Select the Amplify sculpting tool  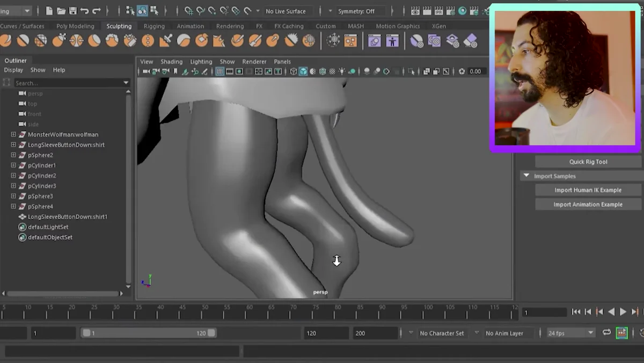click(x=291, y=40)
